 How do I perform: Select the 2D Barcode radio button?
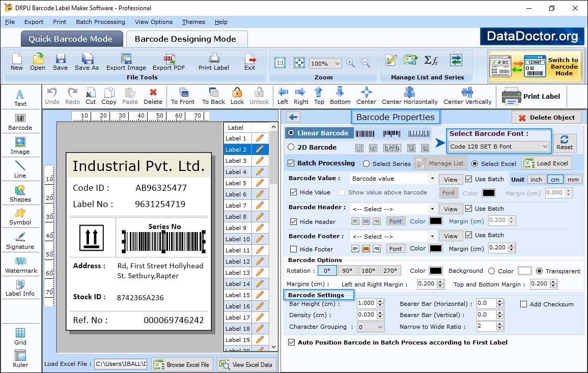coord(291,147)
